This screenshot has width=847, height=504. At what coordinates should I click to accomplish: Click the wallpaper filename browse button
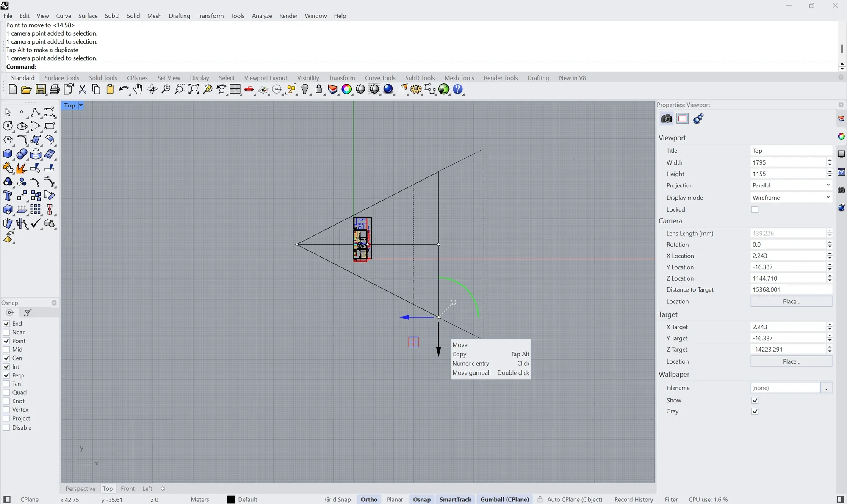826,388
